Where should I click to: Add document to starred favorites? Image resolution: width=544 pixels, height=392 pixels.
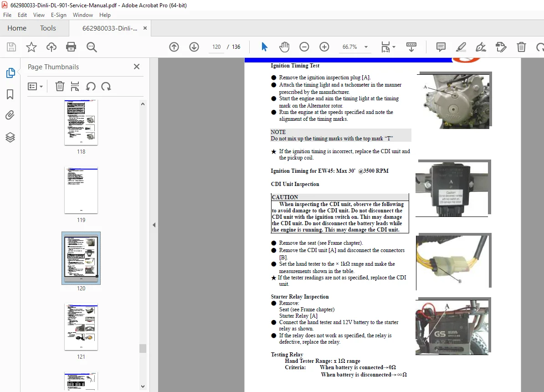(x=31, y=47)
